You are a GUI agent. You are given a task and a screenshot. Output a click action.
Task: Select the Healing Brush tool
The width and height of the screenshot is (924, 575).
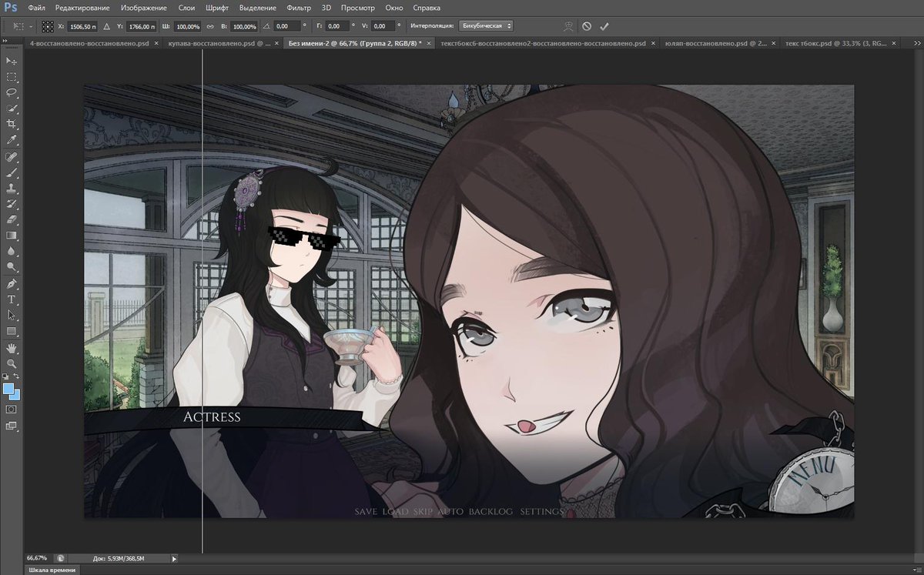point(12,157)
